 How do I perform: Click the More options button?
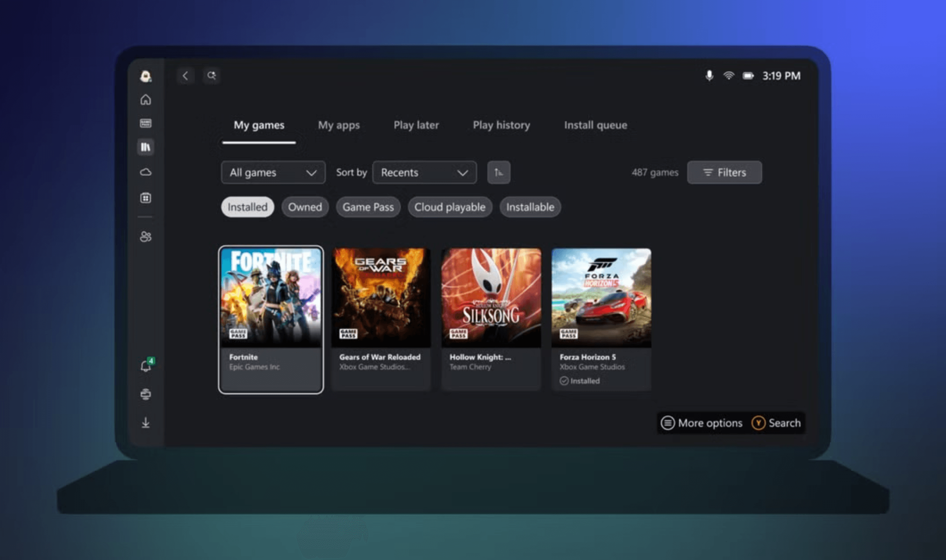pyautogui.click(x=701, y=423)
